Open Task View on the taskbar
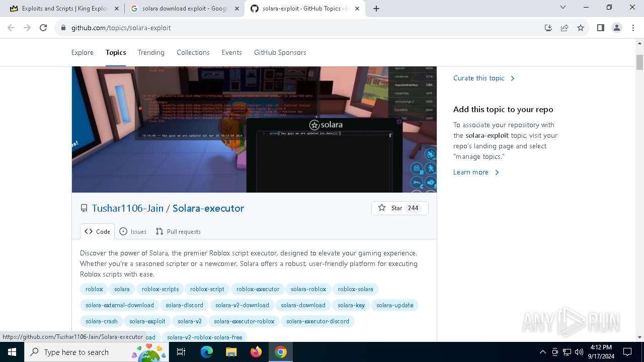This screenshot has width=644, height=362. [181, 352]
